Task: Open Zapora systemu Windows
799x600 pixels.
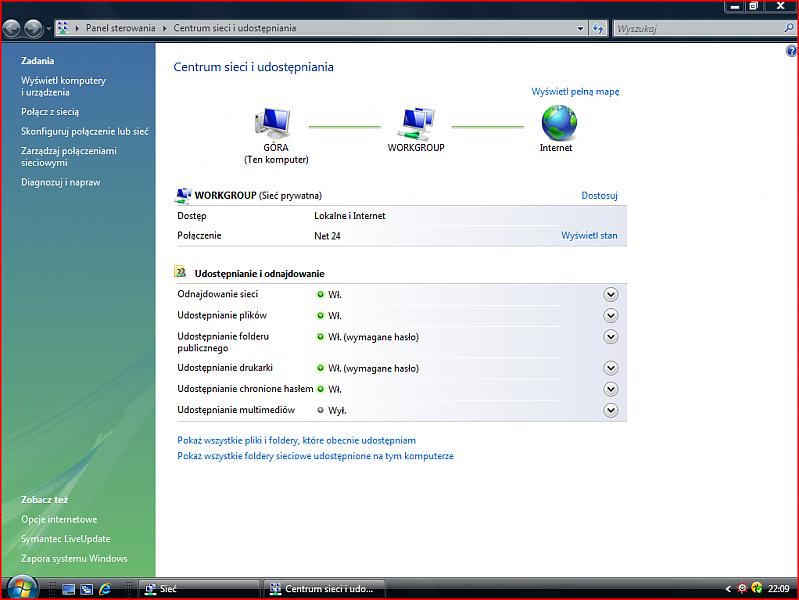Action: pyautogui.click(x=74, y=559)
